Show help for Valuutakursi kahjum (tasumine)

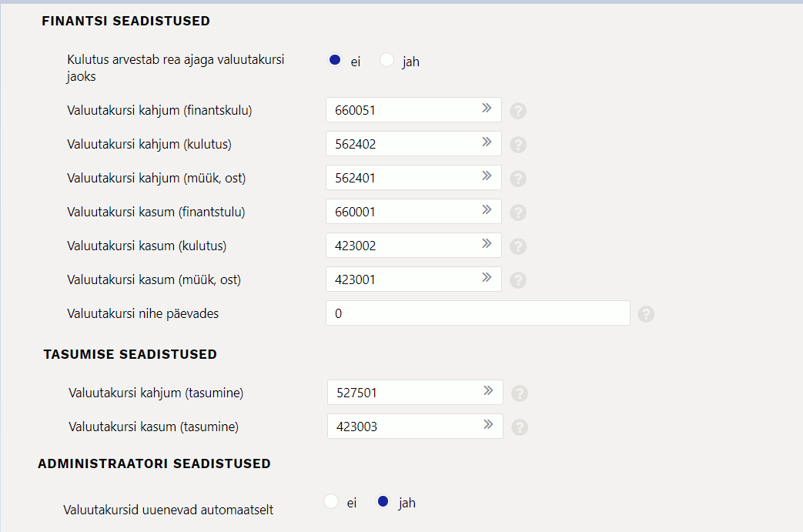click(x=520, y=393)
